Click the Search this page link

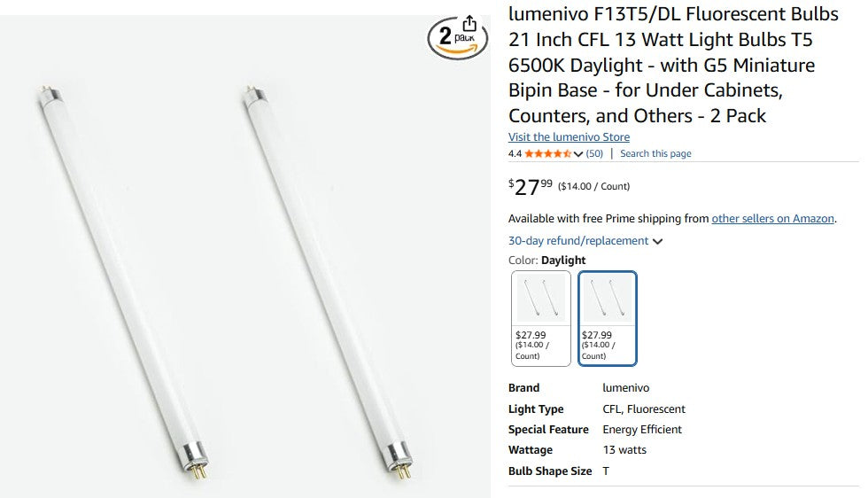[x=655, y=153]
